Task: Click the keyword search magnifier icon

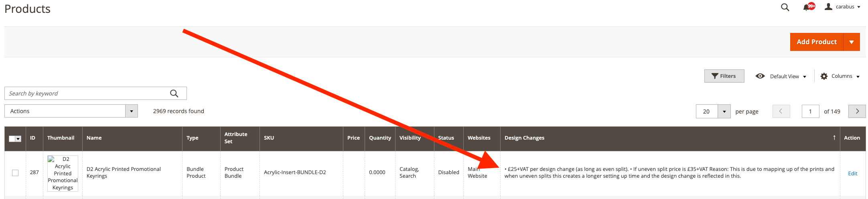Action: coord(174,93)
